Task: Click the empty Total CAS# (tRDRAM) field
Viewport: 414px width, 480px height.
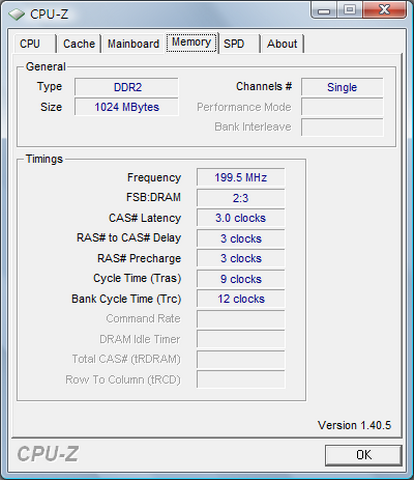Action: tap(241, 359)
